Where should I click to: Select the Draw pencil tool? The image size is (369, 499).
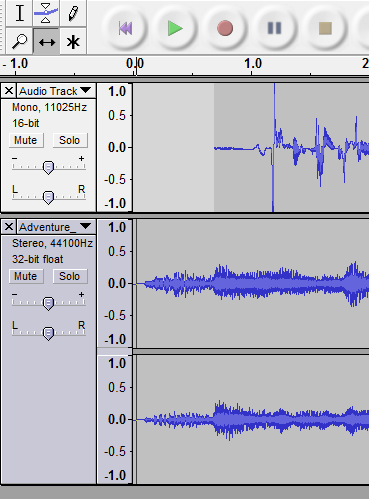click(73, 13)
